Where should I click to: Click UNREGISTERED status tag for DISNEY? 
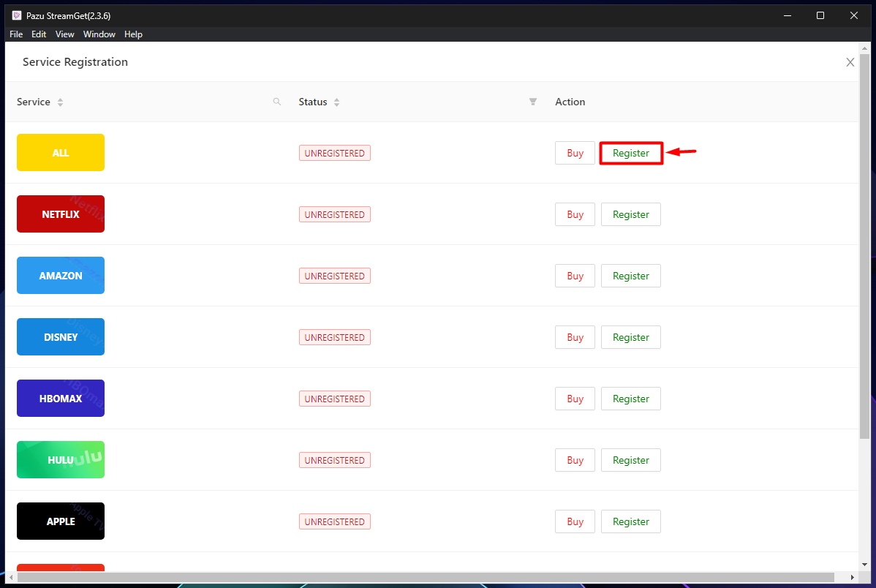pos(335,338)
